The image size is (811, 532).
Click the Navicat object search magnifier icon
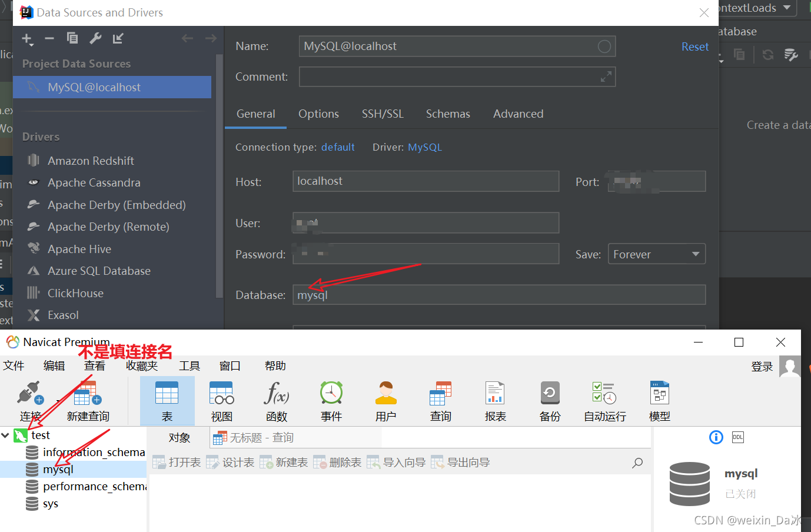637,463
